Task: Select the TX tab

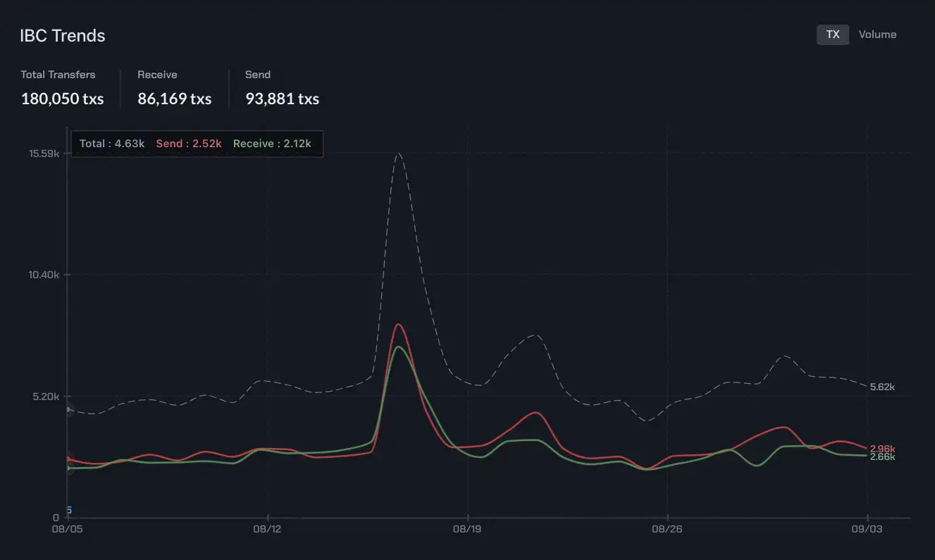Action: coord(833,34)
